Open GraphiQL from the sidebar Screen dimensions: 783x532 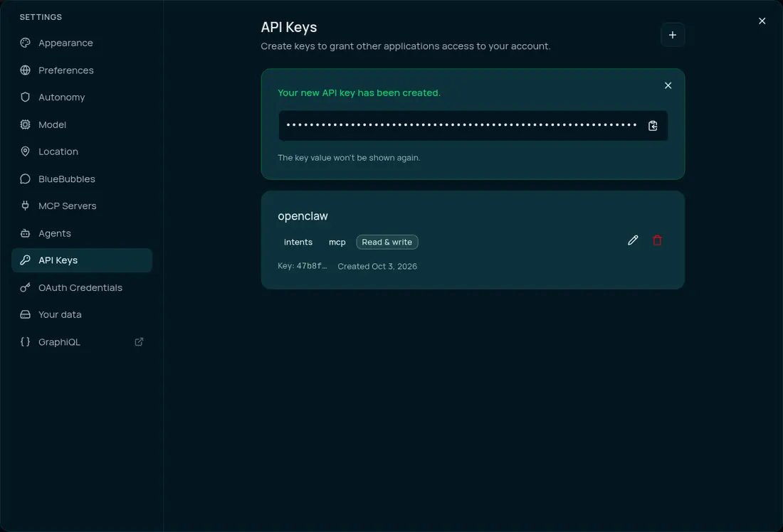[82, 342]
